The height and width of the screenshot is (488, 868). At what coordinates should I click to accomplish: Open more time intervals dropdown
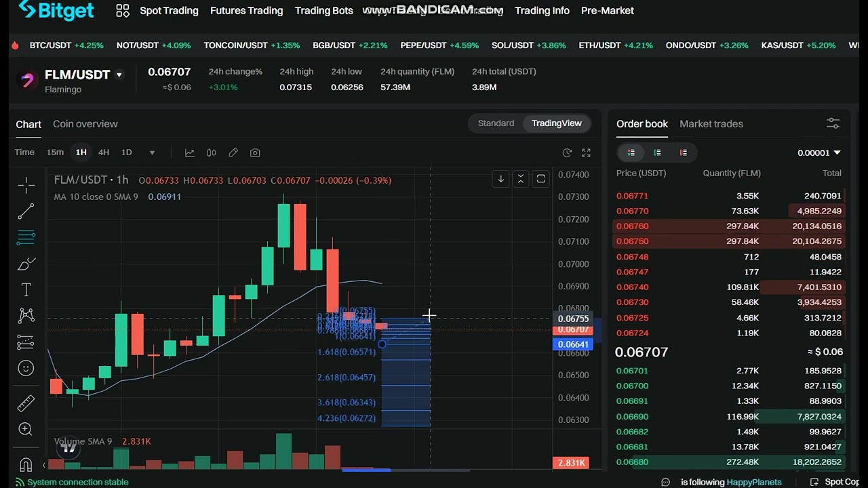click(152, 152)
